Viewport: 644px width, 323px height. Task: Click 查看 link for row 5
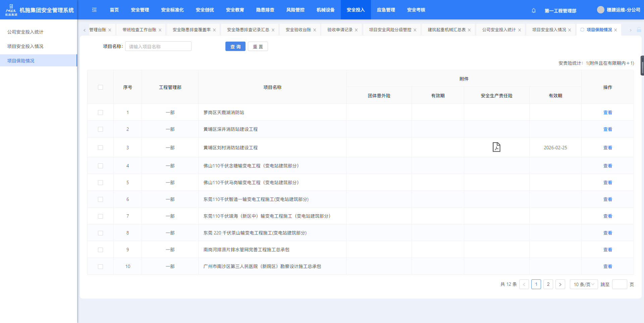point(607,183)
